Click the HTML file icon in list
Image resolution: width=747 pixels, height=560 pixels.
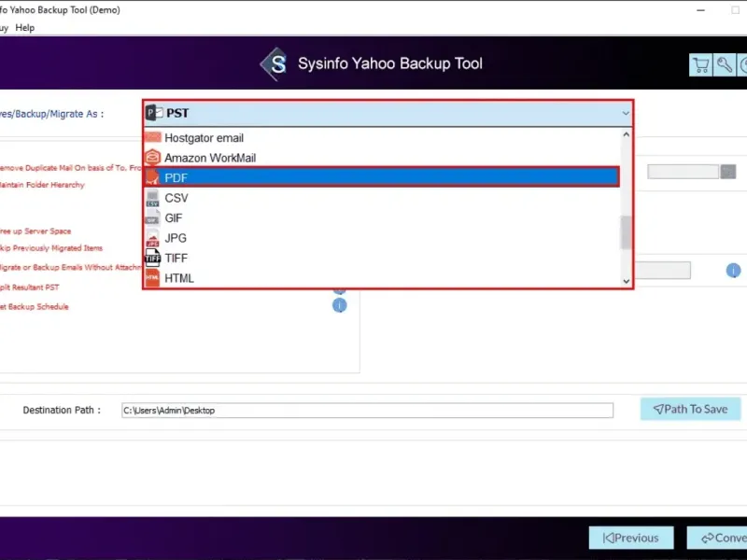(152, 278)
